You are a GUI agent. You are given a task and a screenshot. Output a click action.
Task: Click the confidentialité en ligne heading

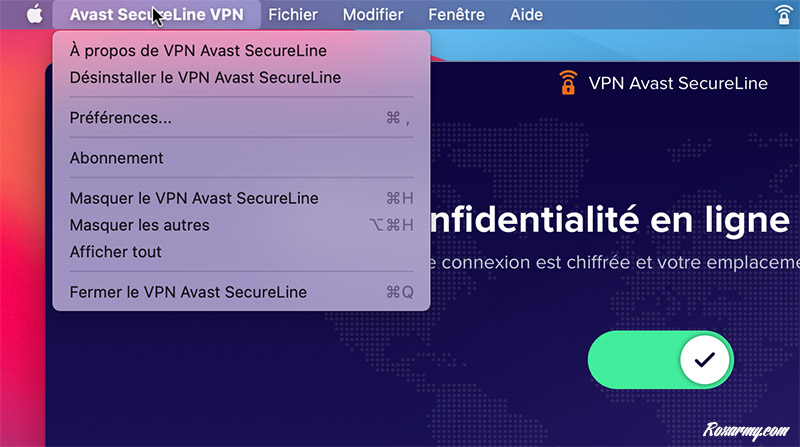pyautogui.click(x=608, y=220)
